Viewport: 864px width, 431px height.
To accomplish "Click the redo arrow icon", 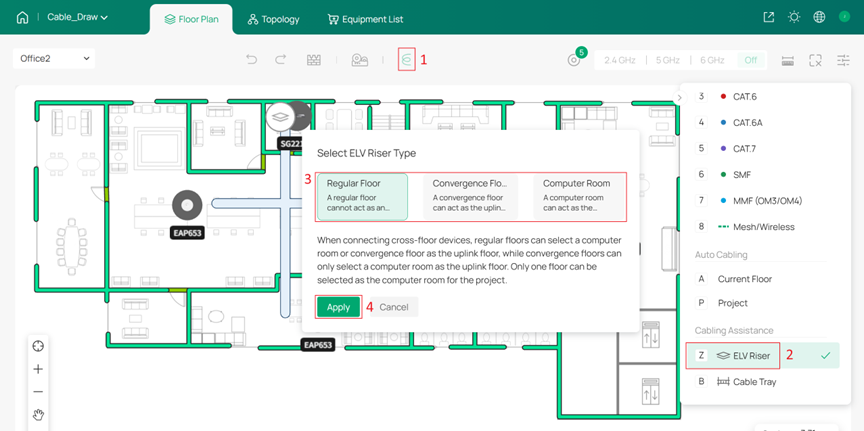I will coord(281,60).
